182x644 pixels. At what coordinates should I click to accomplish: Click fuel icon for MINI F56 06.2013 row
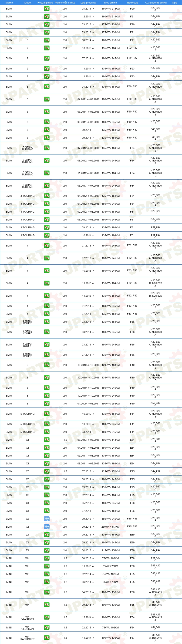click(47, 558)
